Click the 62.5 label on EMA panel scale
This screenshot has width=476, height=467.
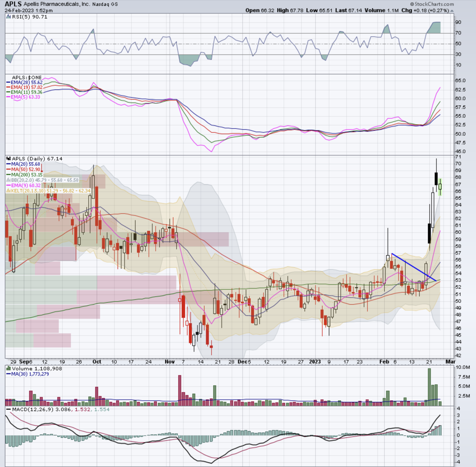point(460,90)
